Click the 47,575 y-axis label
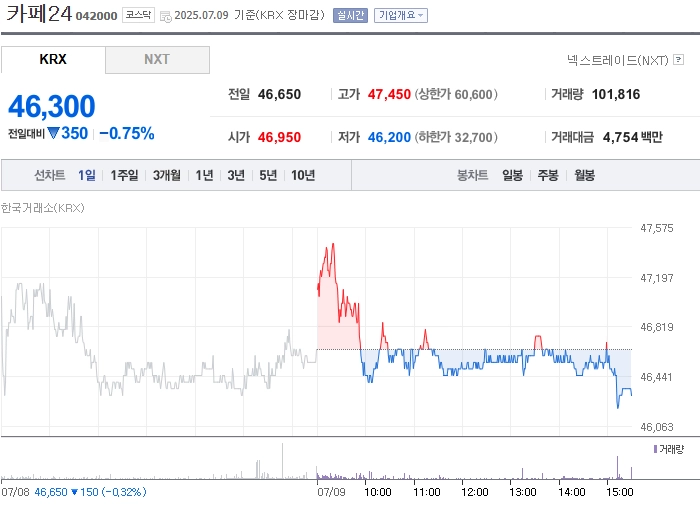Image resolution: width=700 pixels, height=515 pixels. click(657, 228)
